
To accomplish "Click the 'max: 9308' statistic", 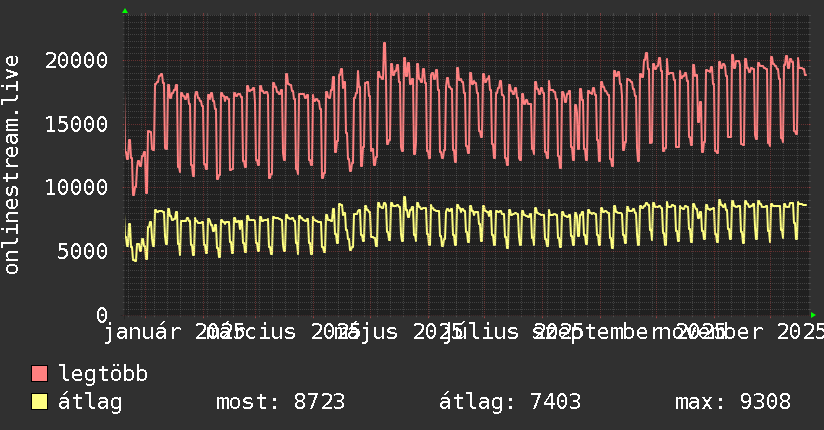I will [x=733, y=402].
